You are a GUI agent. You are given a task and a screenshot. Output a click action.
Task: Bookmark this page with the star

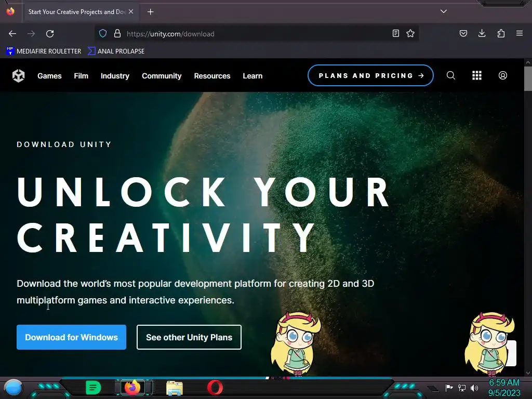410,33
